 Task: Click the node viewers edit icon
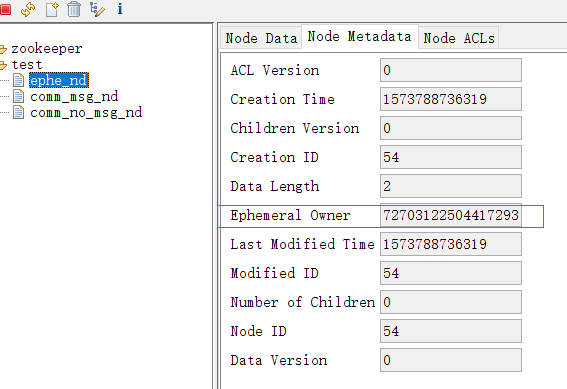coord(97,9)
